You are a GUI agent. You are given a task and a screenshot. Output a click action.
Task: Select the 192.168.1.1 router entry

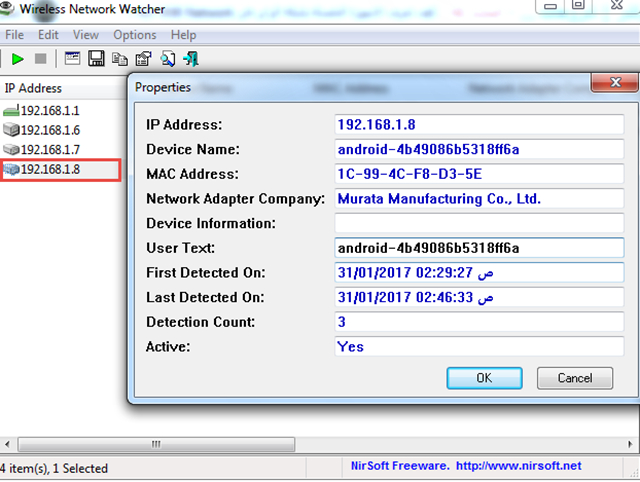49,111
